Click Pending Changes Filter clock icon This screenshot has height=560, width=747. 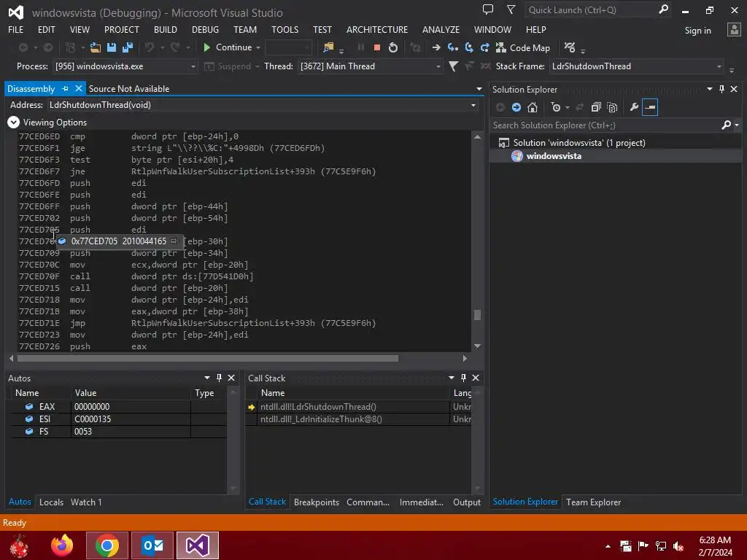pos(555,107)
